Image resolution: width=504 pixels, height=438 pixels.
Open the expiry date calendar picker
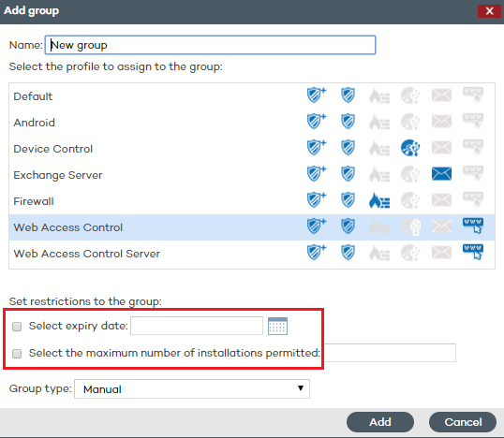coord(277,326)
